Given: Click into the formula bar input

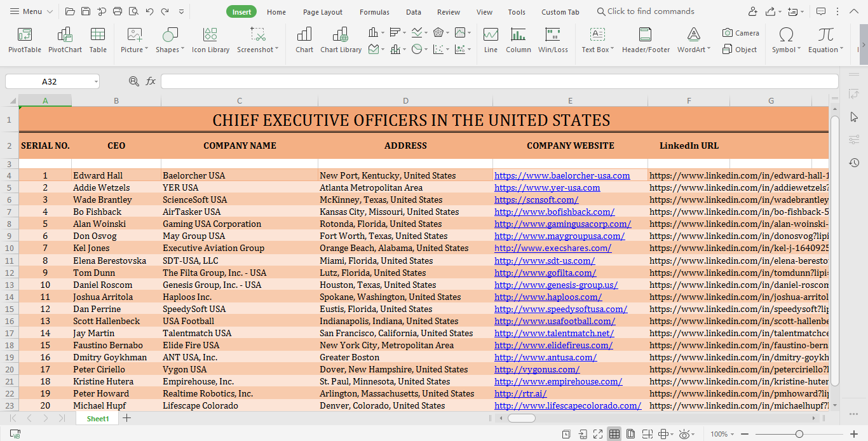Looking at the screenshot, I should 499,81.
